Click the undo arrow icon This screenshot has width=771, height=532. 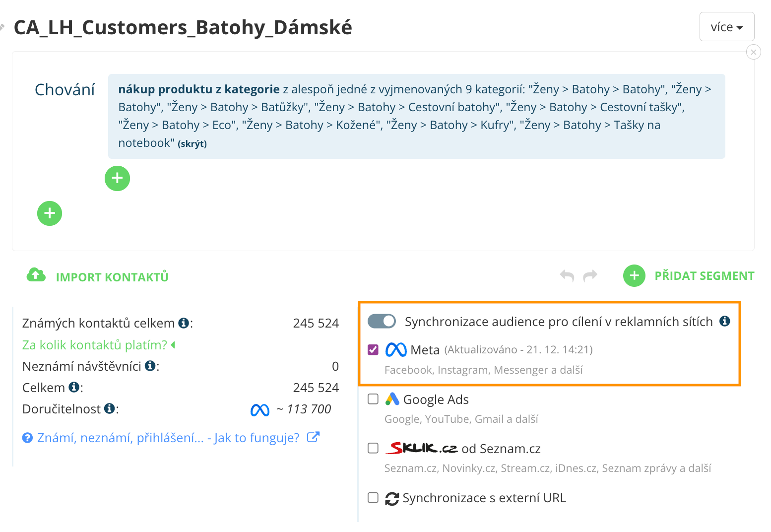tap(567, 275)
